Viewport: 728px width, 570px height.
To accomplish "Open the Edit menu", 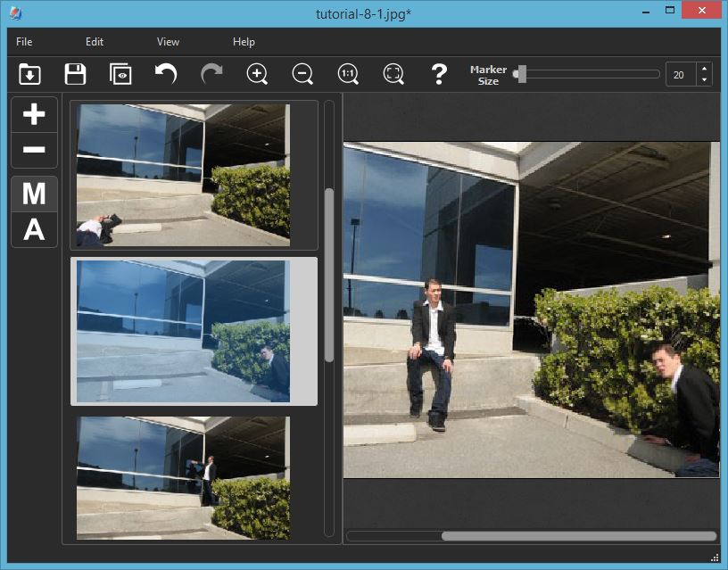I will coord(94,41).
